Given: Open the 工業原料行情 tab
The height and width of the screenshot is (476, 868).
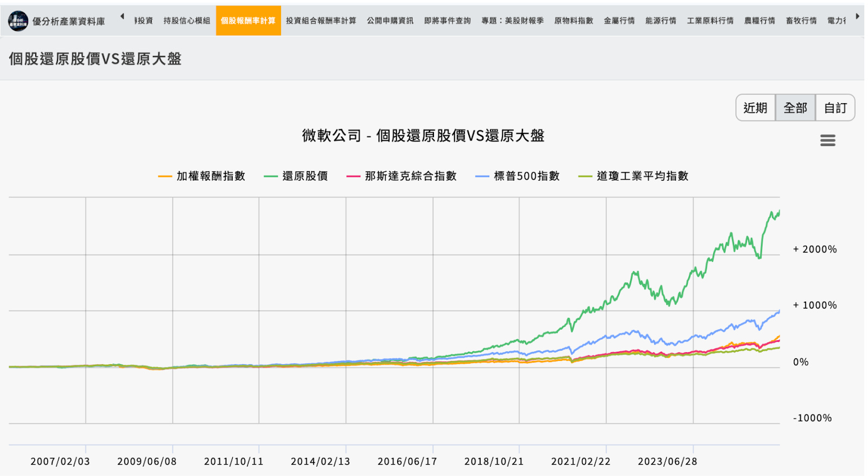Looking at the screenshot, I should [x=710, y=21].
